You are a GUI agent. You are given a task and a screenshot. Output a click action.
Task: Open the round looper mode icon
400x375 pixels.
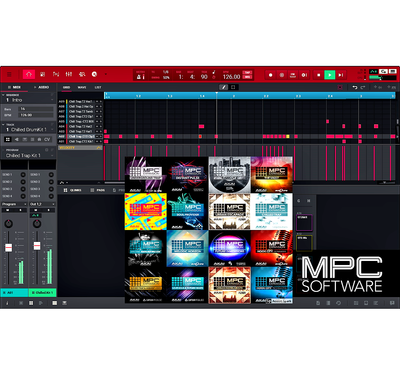(x=94, y=74)
